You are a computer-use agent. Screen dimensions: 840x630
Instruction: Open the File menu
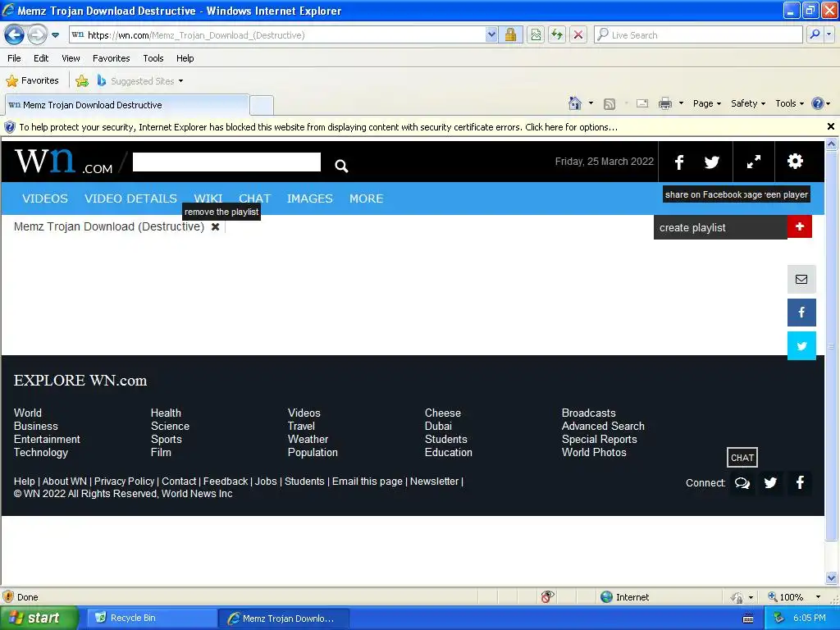pos(14,58)
